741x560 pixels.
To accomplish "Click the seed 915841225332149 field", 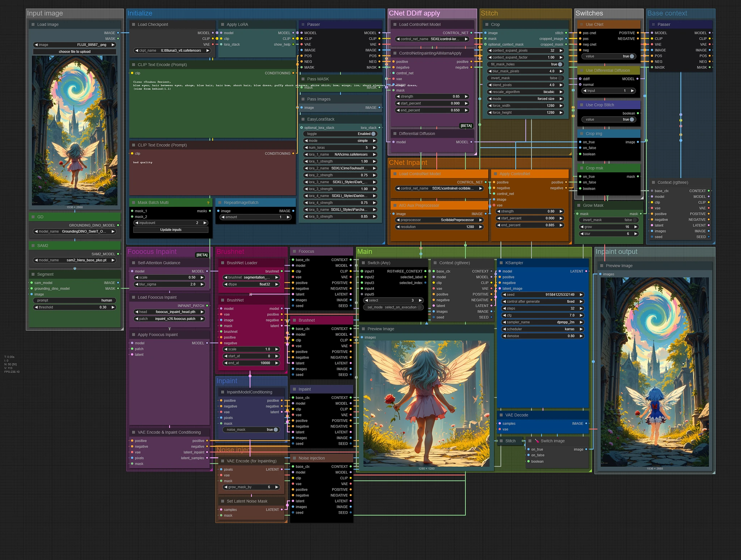I will 543,295.
